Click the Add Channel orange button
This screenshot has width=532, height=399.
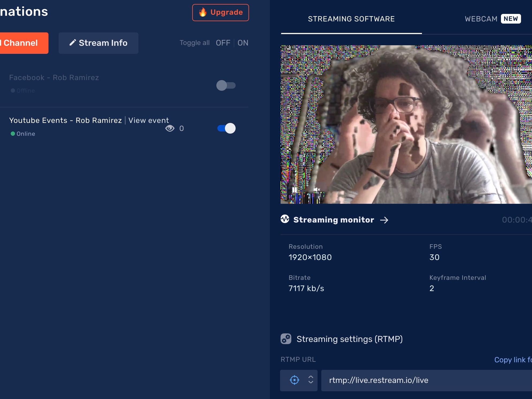point(24,43)
